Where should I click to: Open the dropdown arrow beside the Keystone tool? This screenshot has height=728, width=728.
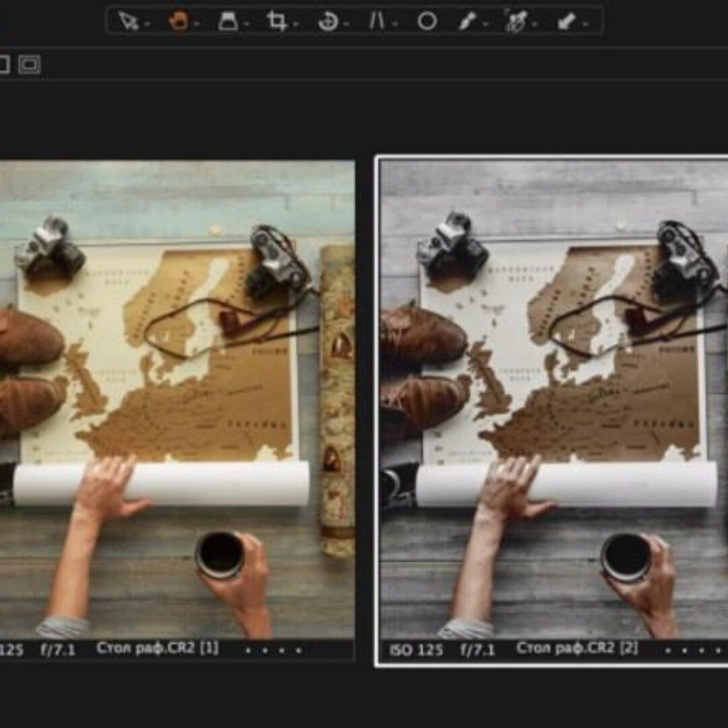click(394, 24)
